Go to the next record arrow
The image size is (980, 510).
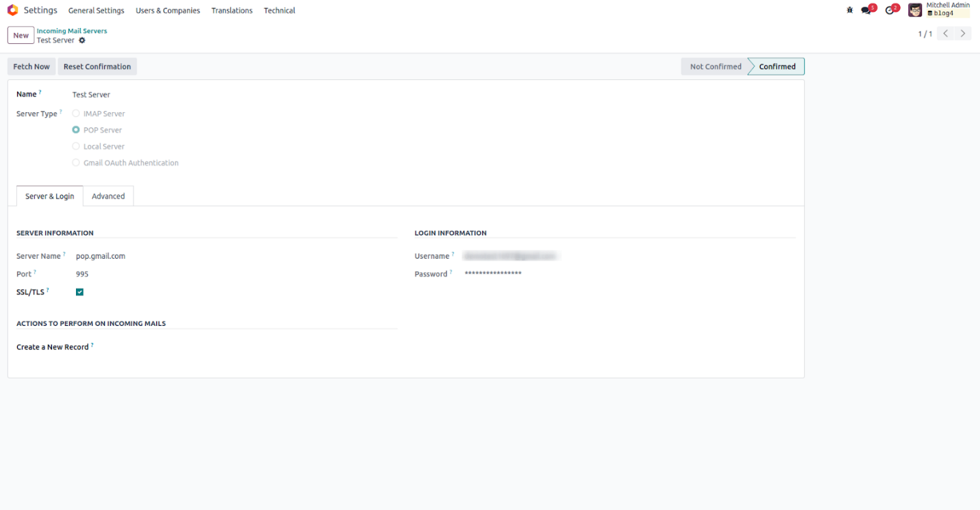coord(964,34)
